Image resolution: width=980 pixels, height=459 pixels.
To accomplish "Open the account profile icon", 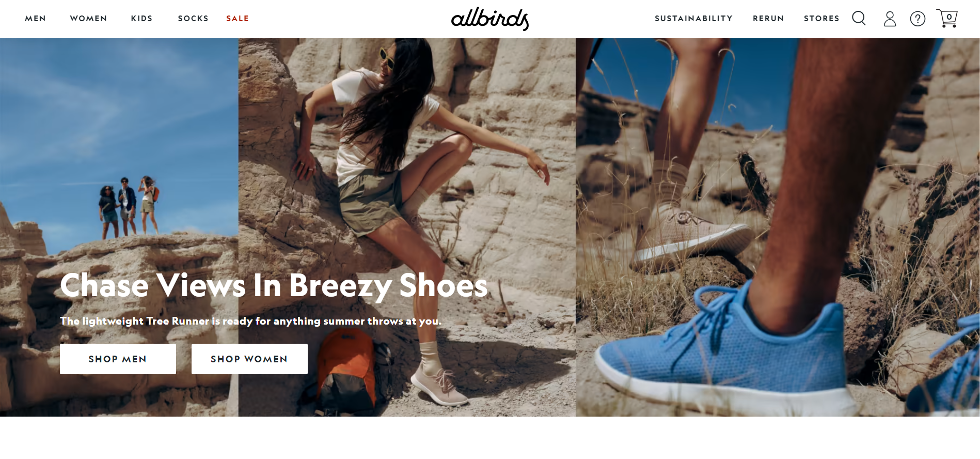I will pyautogui.click(x=890, y=19).
